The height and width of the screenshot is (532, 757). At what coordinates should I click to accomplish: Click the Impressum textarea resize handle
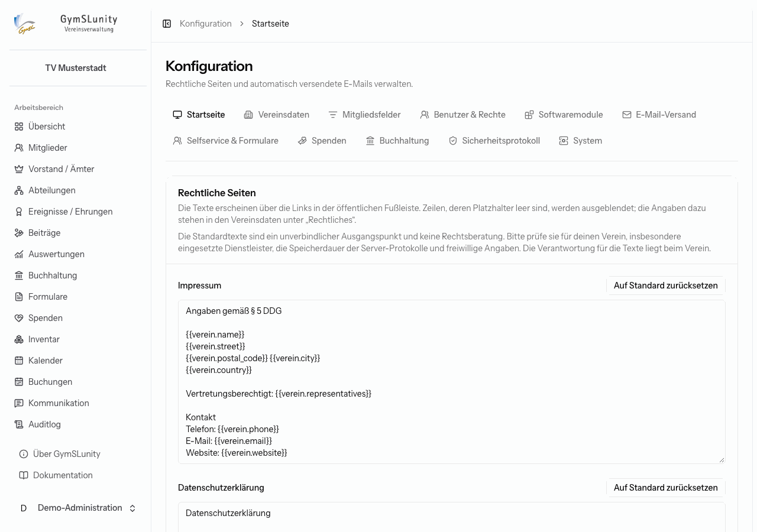(722, 460)
